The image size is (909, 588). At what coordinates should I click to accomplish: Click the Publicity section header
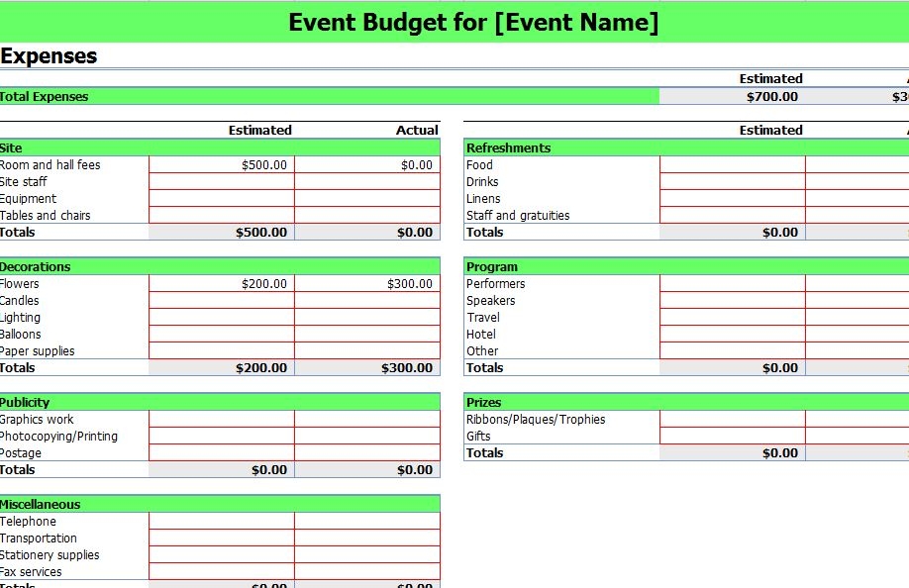(x=220, y=402)
